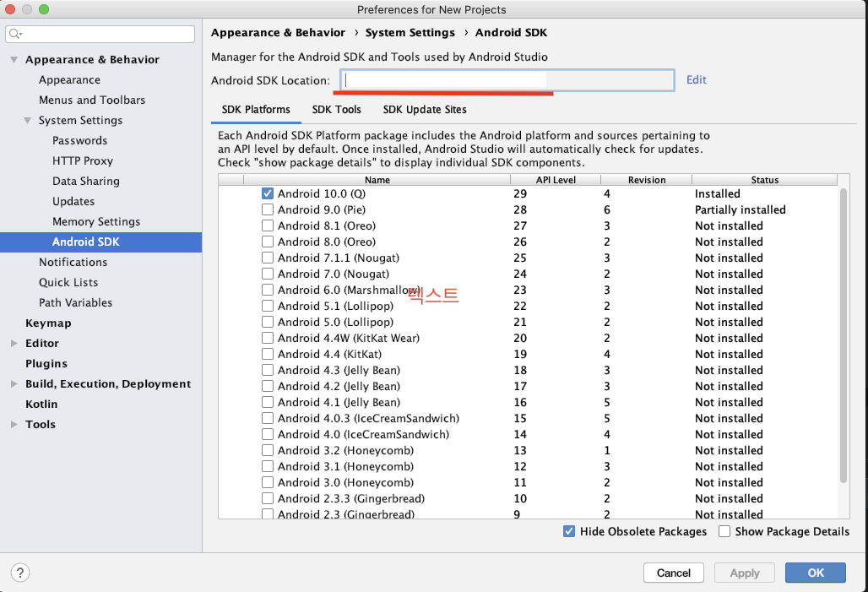This screenshot has height=592, width=868.
Task: Open Path Variables settings
Action: (75, 302)
